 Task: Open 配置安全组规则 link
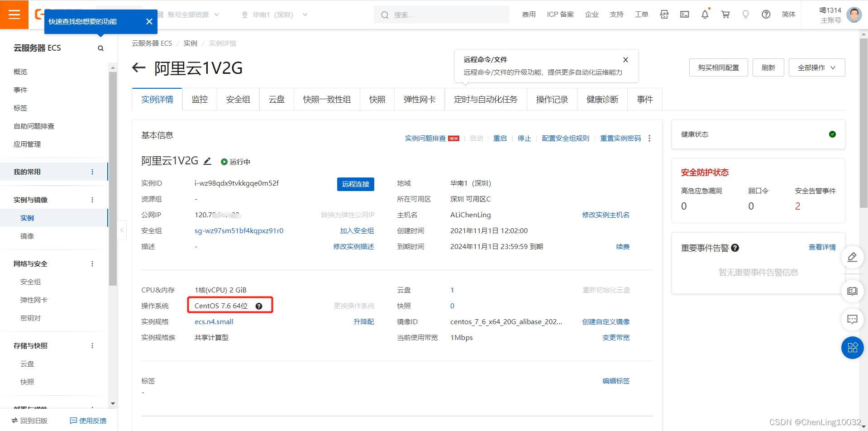coord(566,138)
